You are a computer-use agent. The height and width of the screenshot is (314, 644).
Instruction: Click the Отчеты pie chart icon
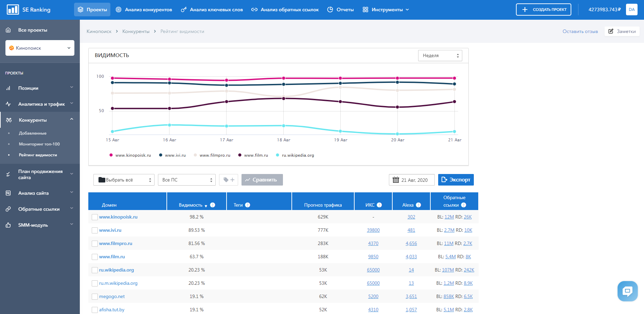(330, 10)
